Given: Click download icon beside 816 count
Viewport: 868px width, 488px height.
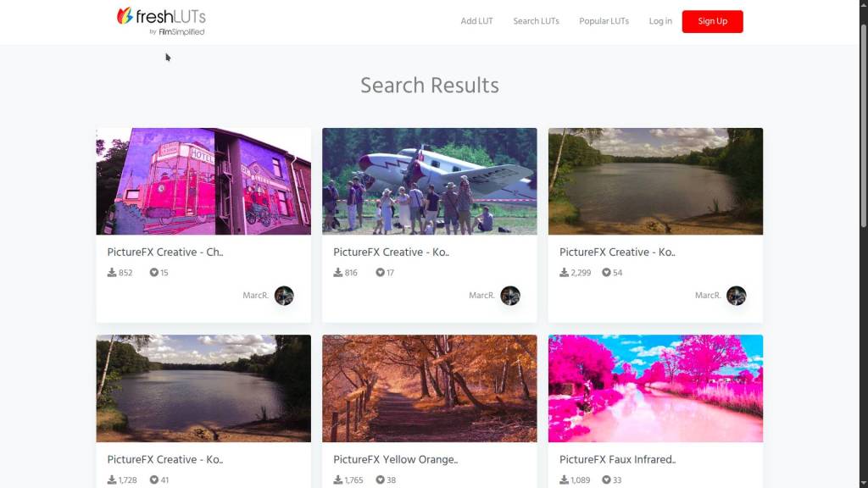Looking at the screenshot, I should click(337, 272).
